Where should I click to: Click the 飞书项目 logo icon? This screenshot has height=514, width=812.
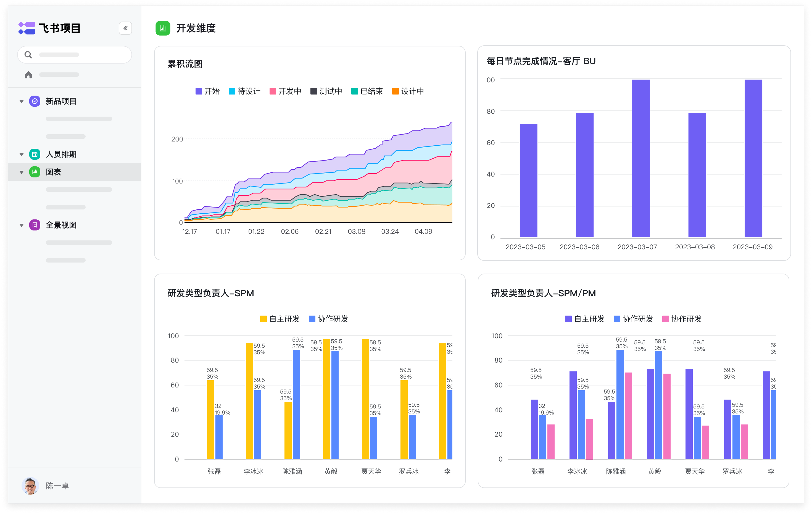pos(27,28)
